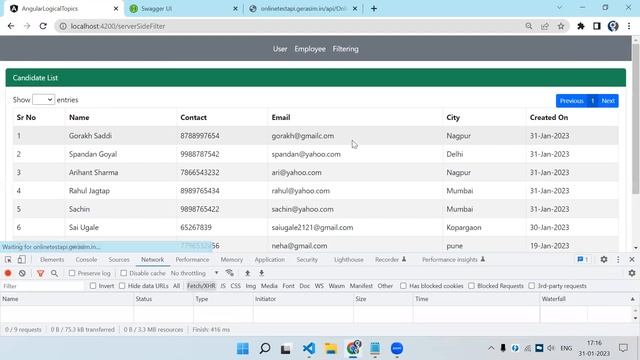The width and height of the screenshot is (640, 360).
Task: Open the Chrome profile avatar
Action: point(613,26)
